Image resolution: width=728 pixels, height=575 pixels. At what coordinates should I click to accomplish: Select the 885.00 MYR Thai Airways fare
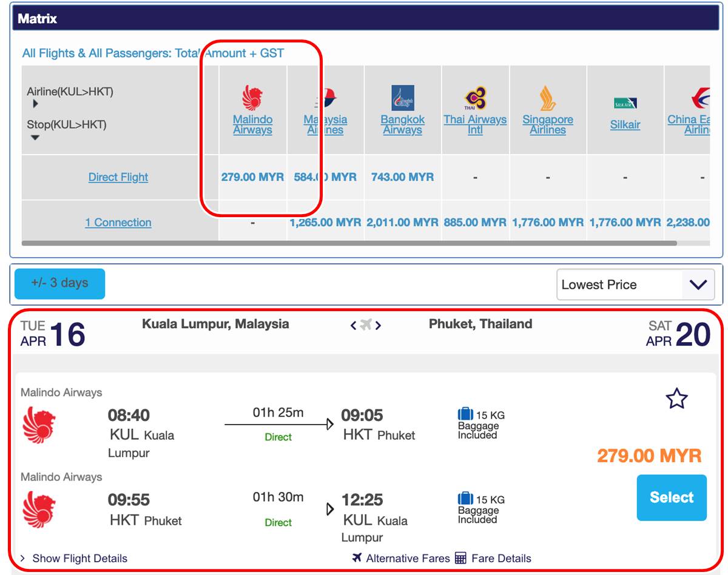click(x=475, y=223)
